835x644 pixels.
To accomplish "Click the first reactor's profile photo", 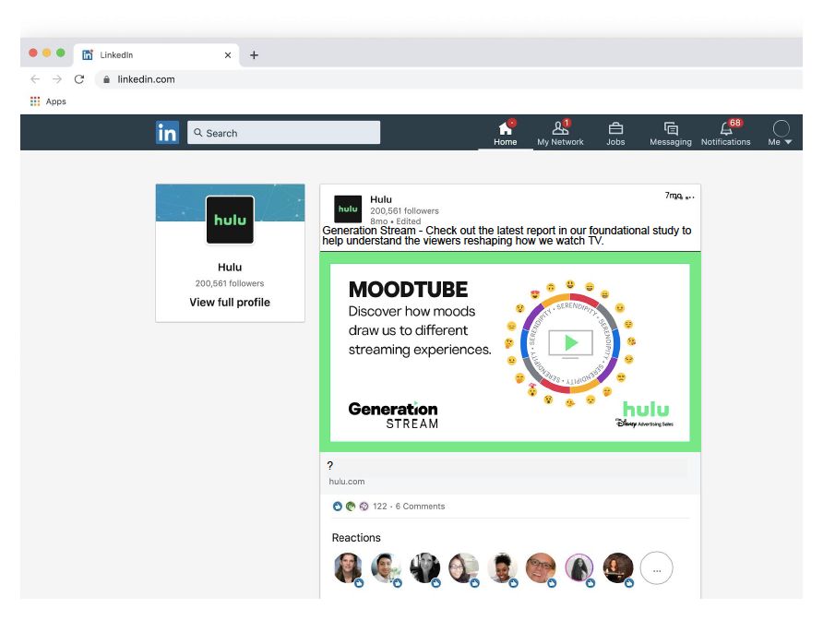I will pos(348,567).
